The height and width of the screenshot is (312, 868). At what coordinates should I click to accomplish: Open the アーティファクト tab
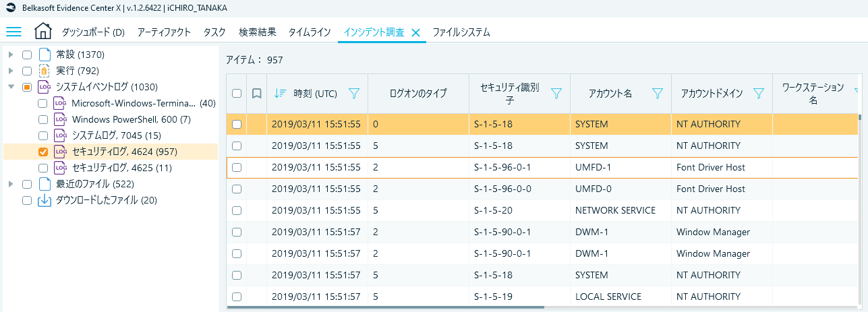(164, 32)
